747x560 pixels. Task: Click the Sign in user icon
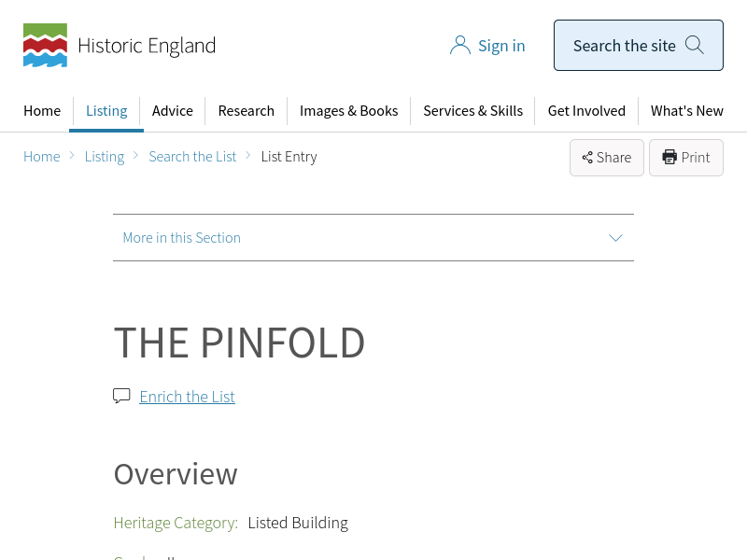pyautogui.click(x=459, y=46)
